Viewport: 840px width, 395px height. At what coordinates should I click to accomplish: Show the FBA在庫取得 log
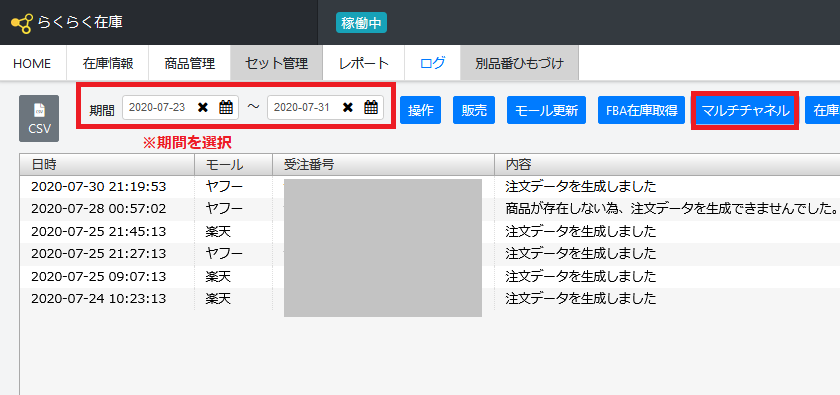click(x=642, y=110)
